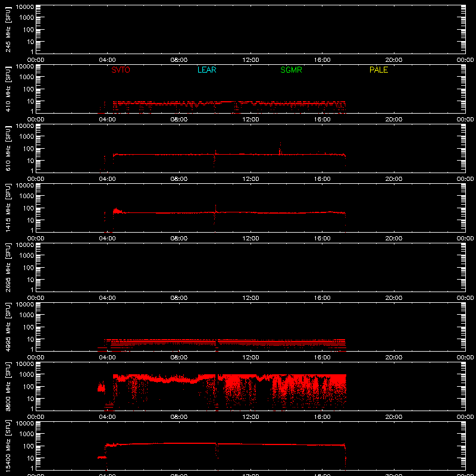Click the red SVTO station label
This screenshot has height=476, width=476.
point(121,70)
